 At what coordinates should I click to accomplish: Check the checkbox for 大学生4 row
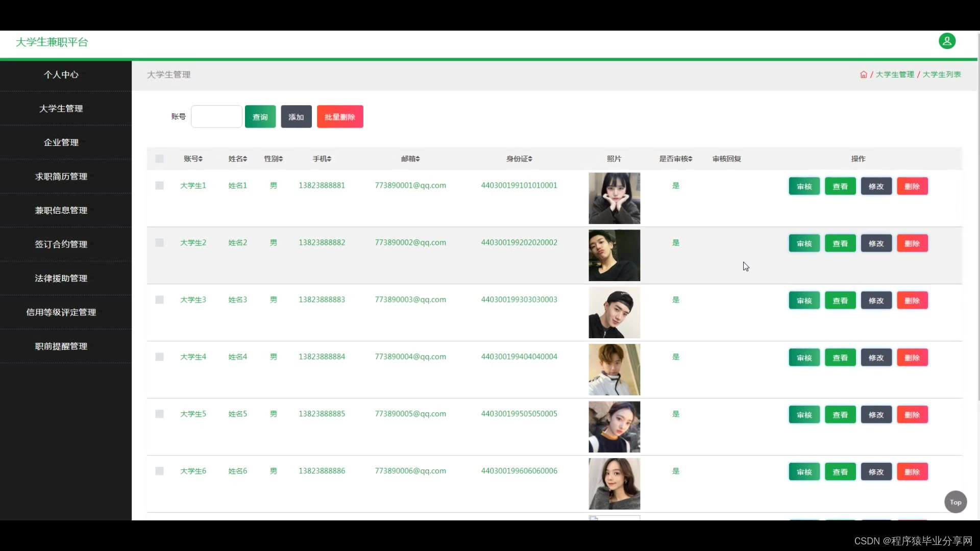[x=159, y=357]
